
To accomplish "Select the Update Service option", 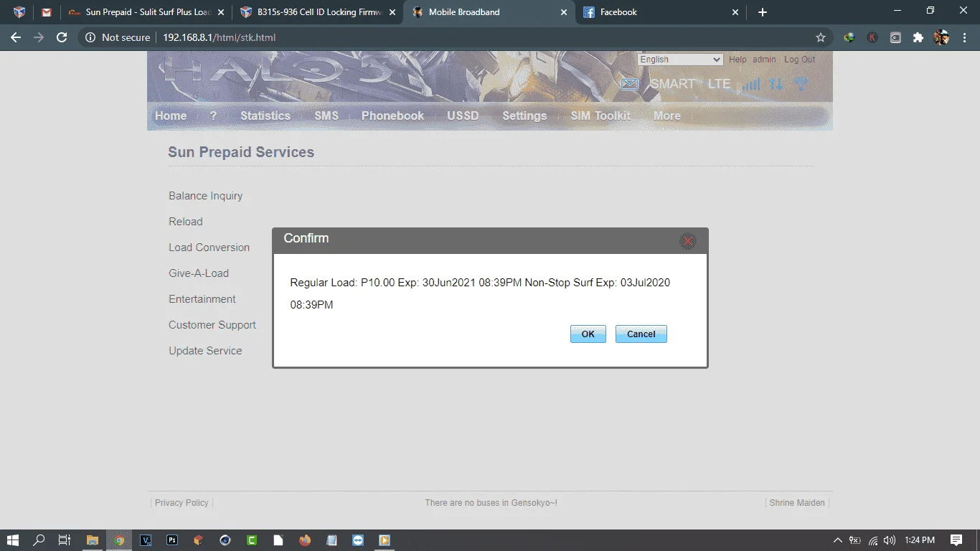I will coord(205,351).
